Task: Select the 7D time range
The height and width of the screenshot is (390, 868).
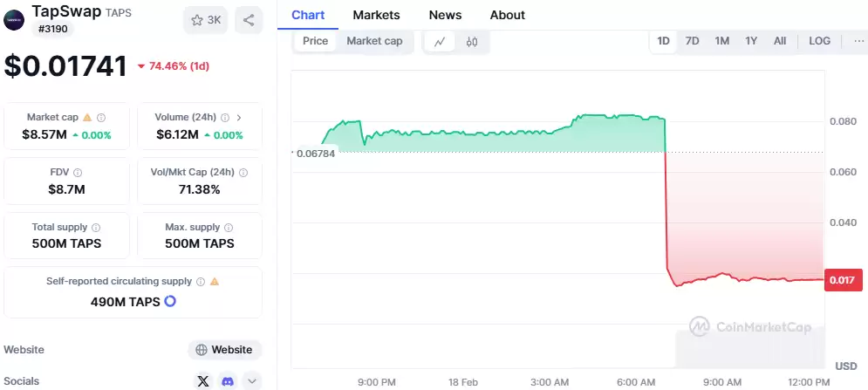Action: pos(692,41)
